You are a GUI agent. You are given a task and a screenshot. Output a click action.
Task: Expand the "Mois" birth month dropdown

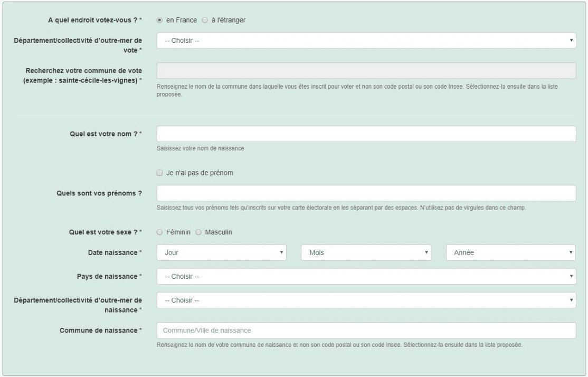click(x=366, y=252)
